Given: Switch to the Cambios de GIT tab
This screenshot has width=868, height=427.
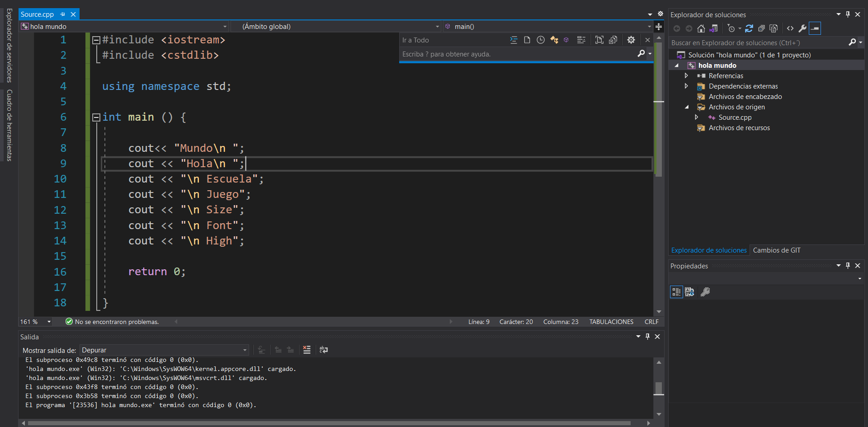Looking at the screenshot, I should pos(776,250).
